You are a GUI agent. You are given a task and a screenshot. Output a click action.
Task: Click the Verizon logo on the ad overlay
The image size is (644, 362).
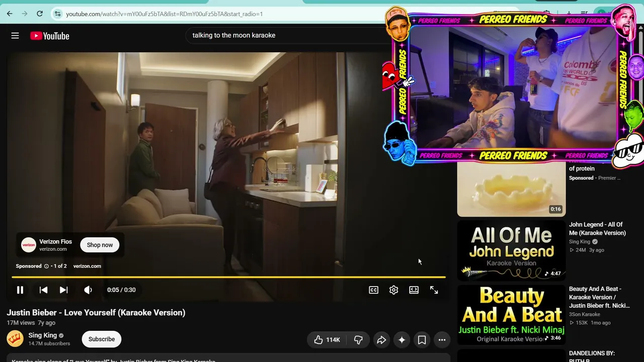click(29, 245)
